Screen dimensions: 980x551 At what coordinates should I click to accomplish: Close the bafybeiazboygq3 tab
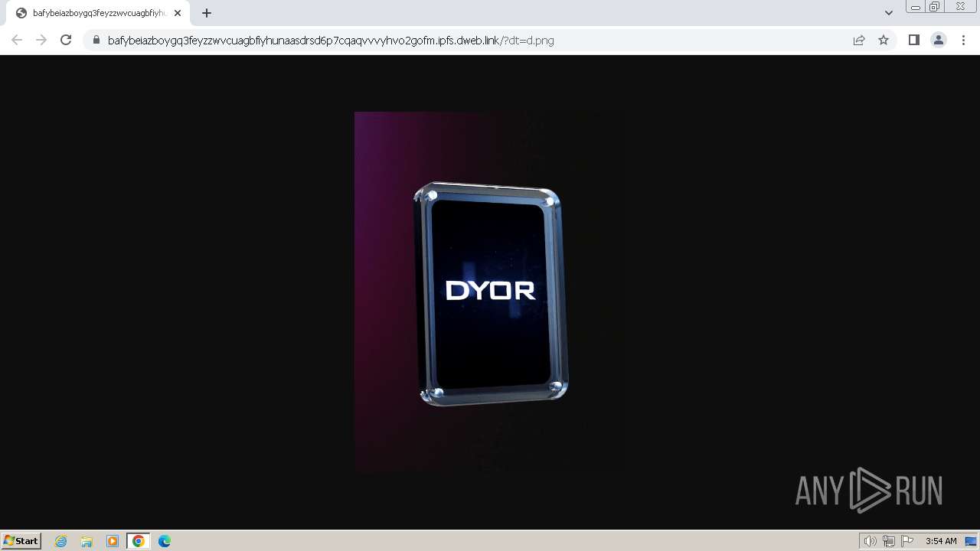coord(178,13)
